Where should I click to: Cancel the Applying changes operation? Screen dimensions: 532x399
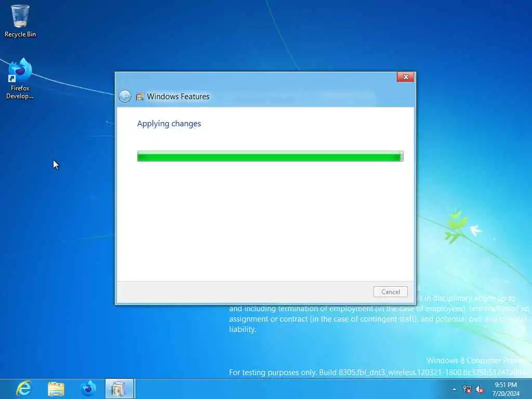tap(390, 292)
